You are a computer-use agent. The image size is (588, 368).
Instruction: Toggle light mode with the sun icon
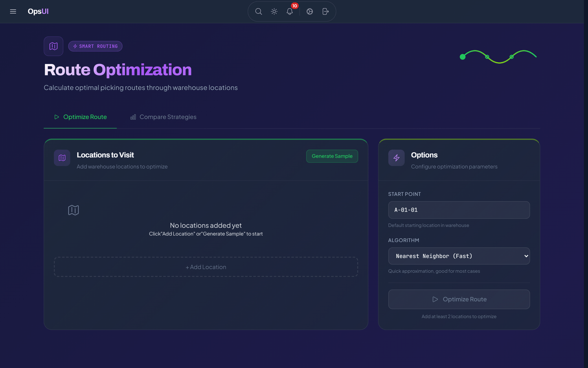pyautogui.click(x=274, y=11)
